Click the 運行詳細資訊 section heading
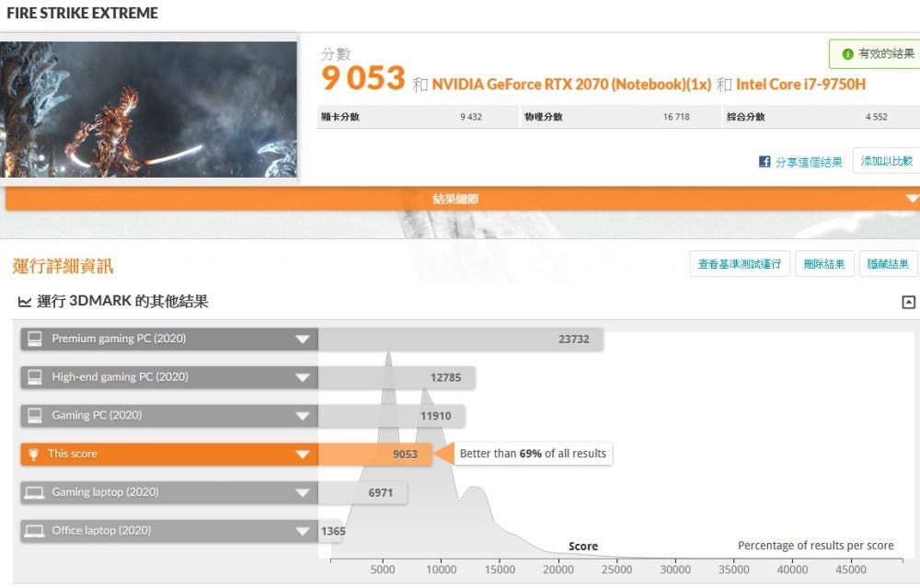The image size is (920, 588). click(x=63, y=267)
